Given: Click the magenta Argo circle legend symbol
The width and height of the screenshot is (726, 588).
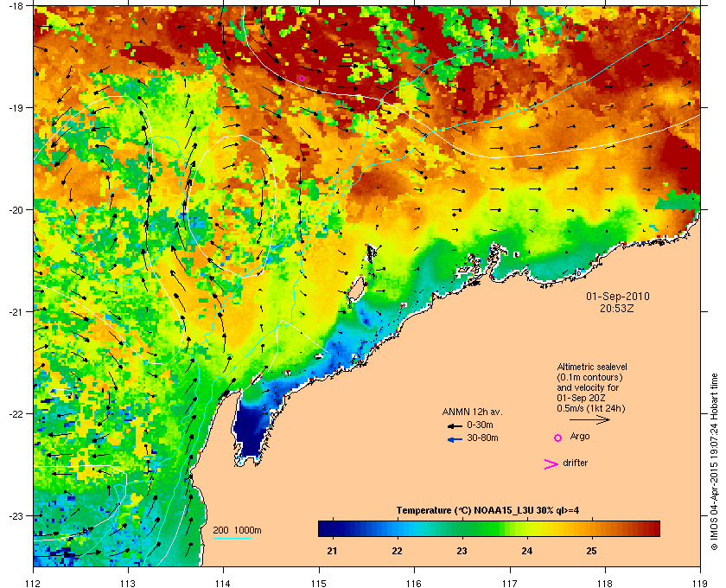Looking at the screenshot, I should tap(558, 438).
